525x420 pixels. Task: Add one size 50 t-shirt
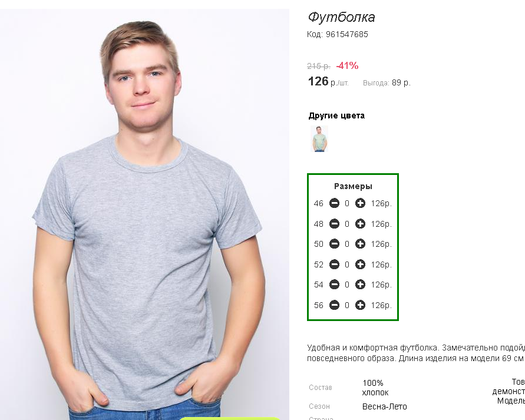click(360, 244)
